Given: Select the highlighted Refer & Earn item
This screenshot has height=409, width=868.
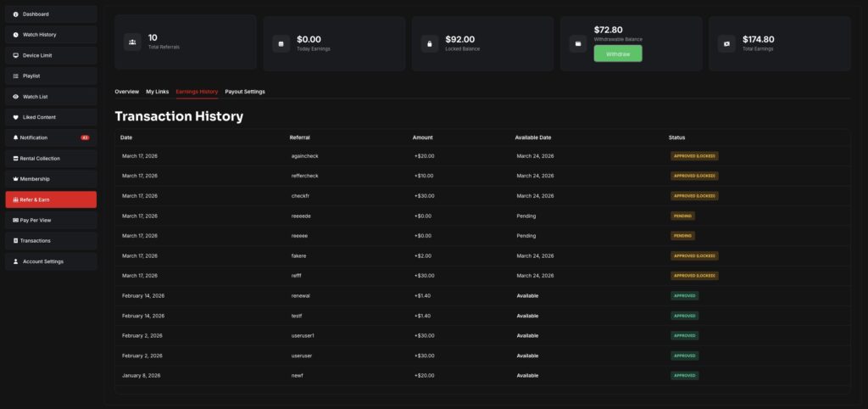Looking at the screenshot, I should 51,199.
